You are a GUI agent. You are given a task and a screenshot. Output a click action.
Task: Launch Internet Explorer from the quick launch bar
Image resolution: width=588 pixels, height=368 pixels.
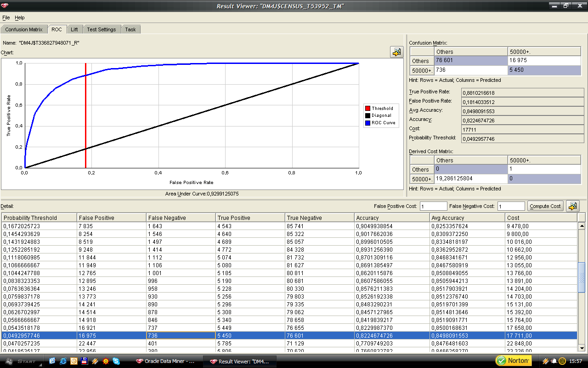pyautogui.click(x=63, y=361)
